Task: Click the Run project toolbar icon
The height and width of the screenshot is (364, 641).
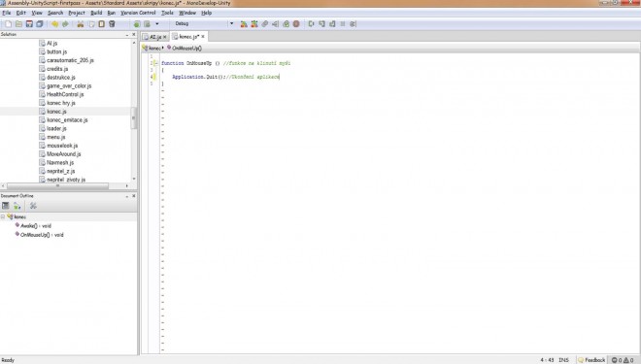Action: pos(148,24)
